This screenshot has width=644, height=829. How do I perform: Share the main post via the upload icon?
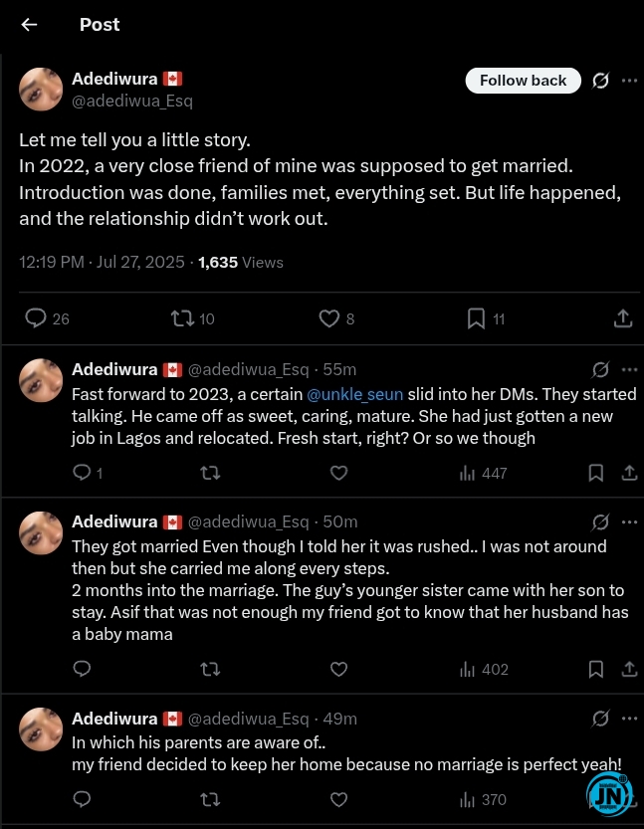[623, 318]
